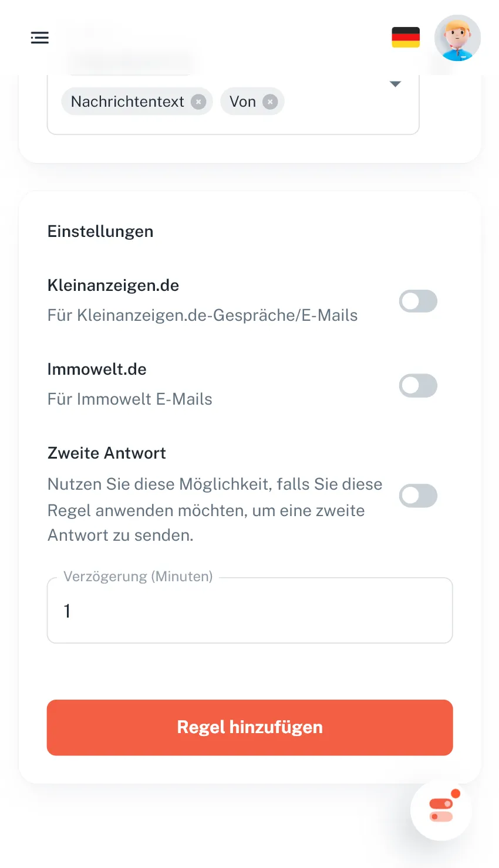This screenshot has width=499, height=868.
Task: Enable the Kleinanzeigen.de toggle
Action: [418, 301]
